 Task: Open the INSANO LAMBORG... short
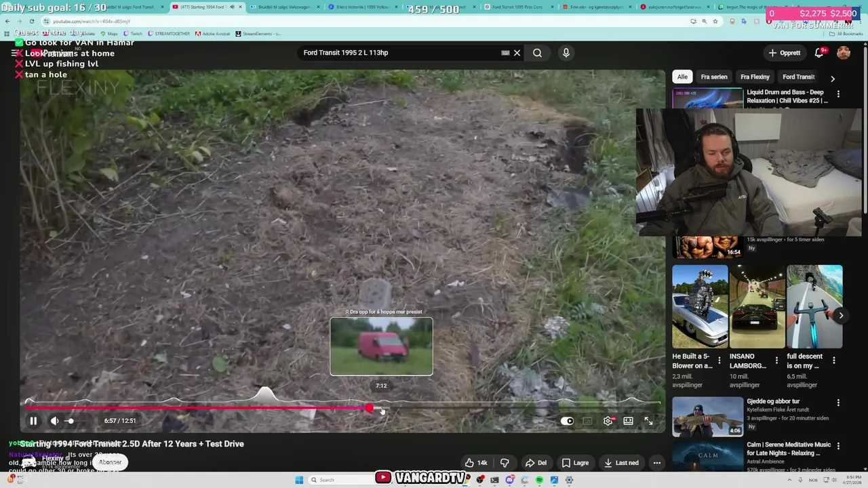coord(757,307)
